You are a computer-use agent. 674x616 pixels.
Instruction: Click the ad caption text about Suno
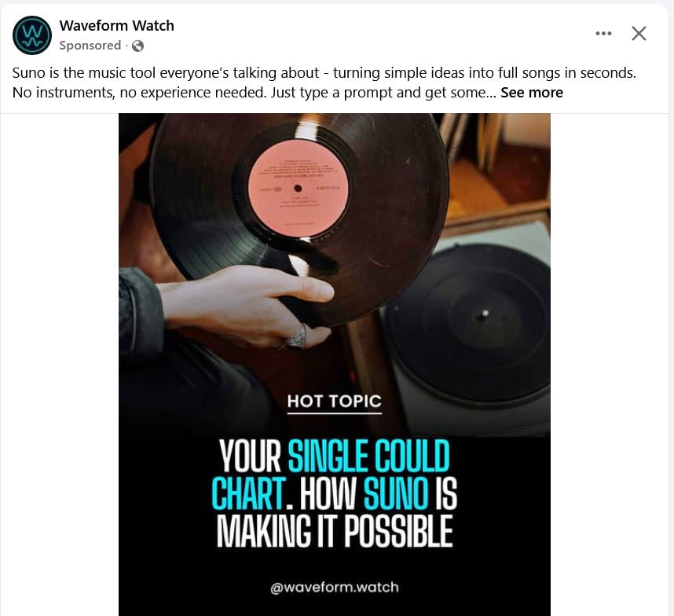[x=324, y=82]
